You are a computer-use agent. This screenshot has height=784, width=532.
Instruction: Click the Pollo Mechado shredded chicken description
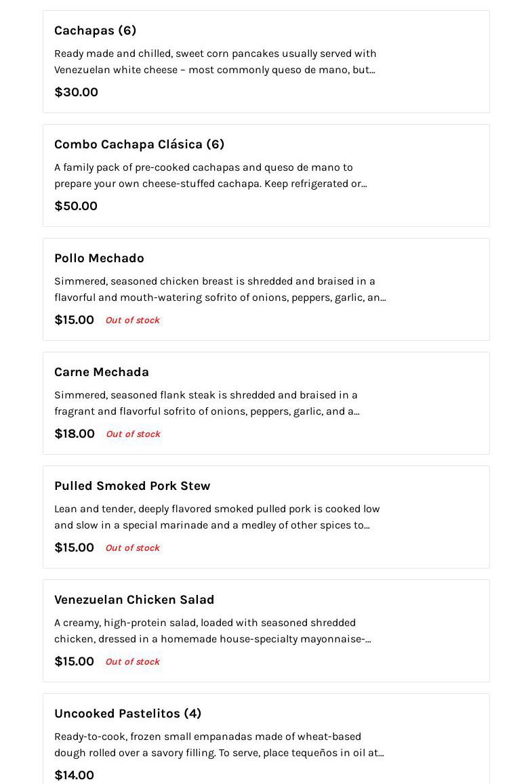coord(220,289)
